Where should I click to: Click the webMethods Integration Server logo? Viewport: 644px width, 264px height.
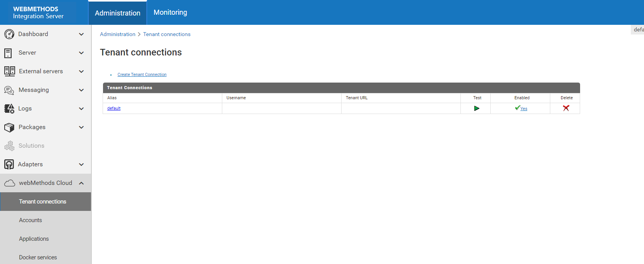click(x=38, y=12)
